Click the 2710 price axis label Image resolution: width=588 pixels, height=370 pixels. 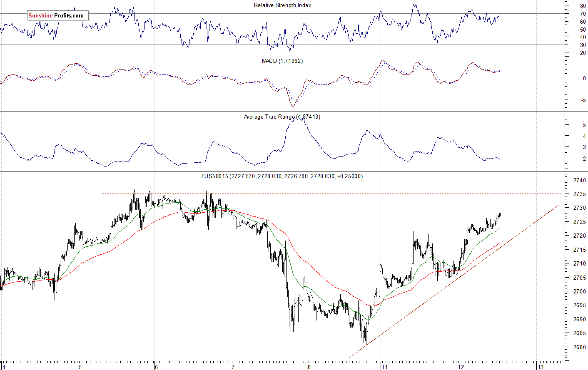[x=579, y=264]
